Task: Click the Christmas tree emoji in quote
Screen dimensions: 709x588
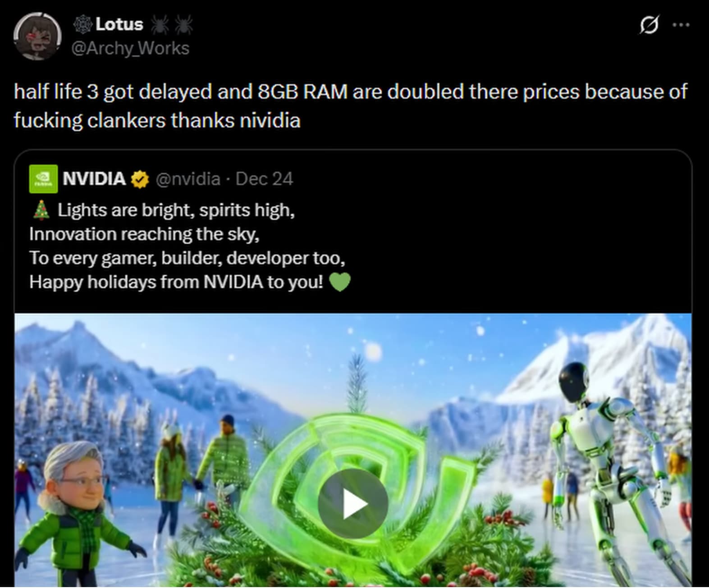Action: [x=41, y=210]
